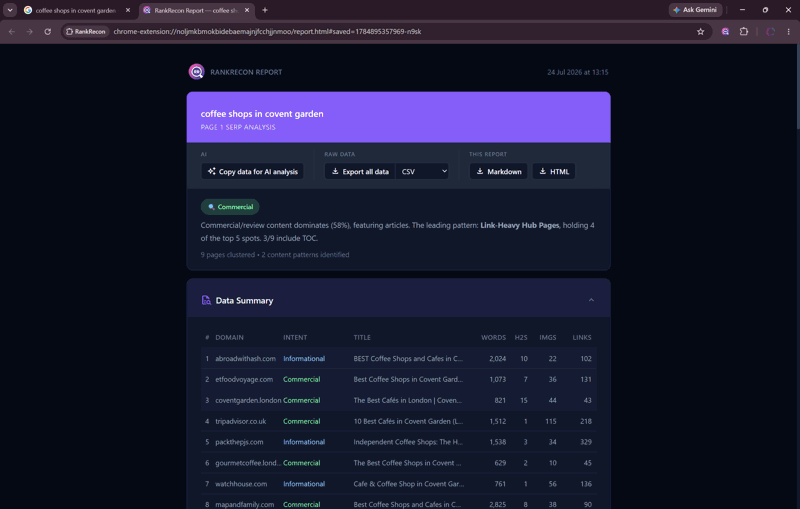Download the report as Markdown
Image resolution: width=800 pixels, height=509 pixels.
pos(498,171)
